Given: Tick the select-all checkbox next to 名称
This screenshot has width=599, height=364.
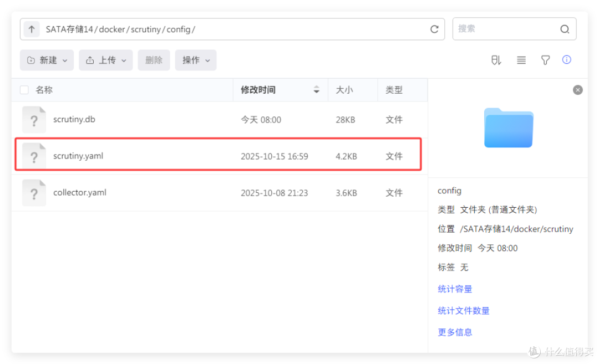Looking at the screenshot, I should pyautogui.click(x=24, y=90).
